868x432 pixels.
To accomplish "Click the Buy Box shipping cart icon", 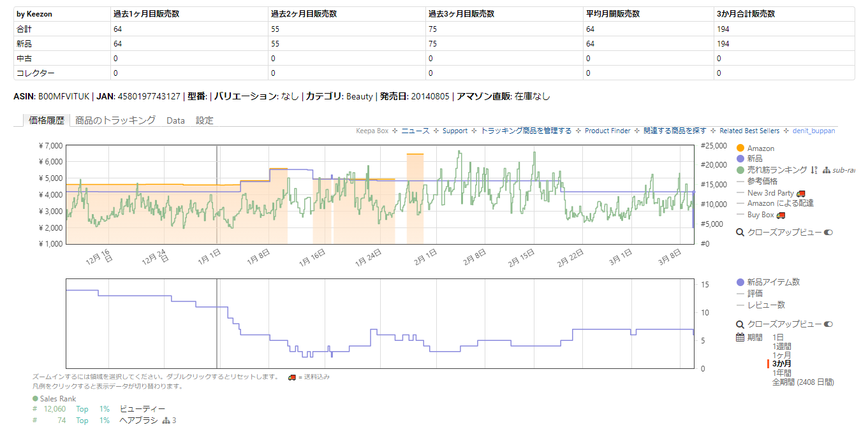I will [x=781, y=214].
